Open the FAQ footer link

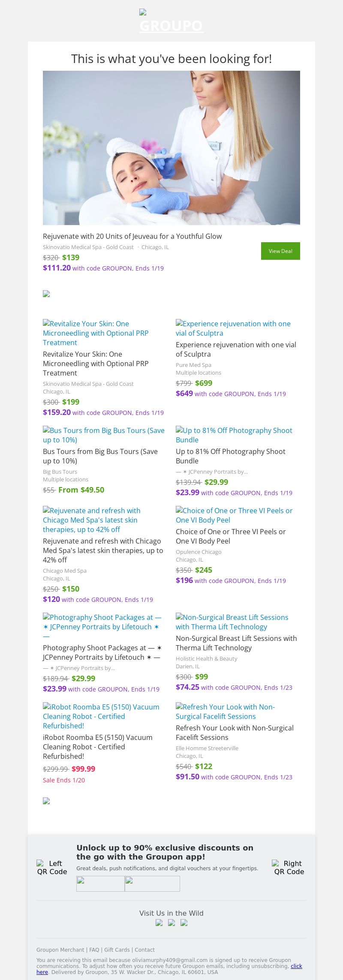tap(94, 950)
